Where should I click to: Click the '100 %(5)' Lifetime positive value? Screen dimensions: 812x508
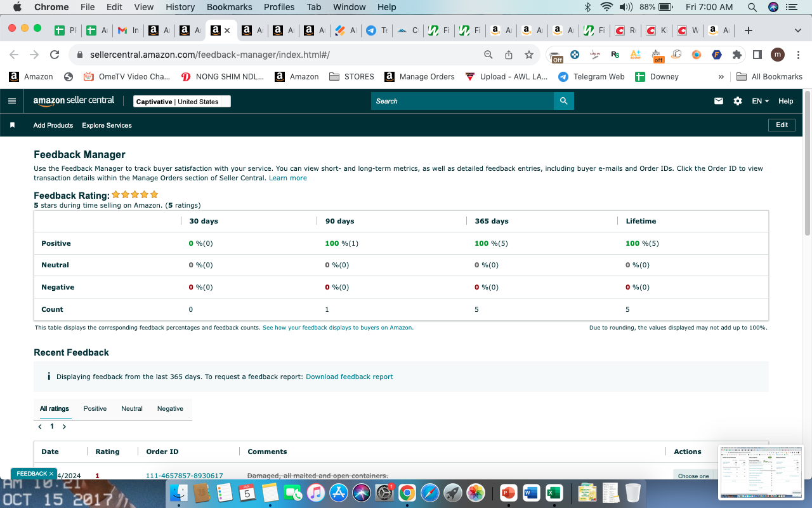(x=642, y=243)
